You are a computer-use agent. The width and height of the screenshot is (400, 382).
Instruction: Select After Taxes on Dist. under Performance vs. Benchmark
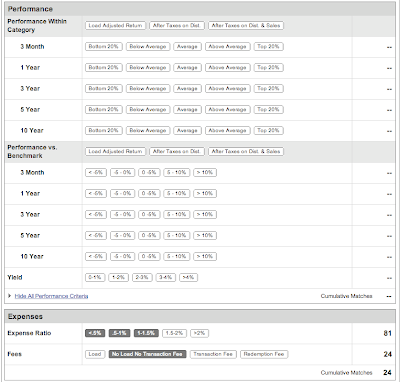[177, 152]
